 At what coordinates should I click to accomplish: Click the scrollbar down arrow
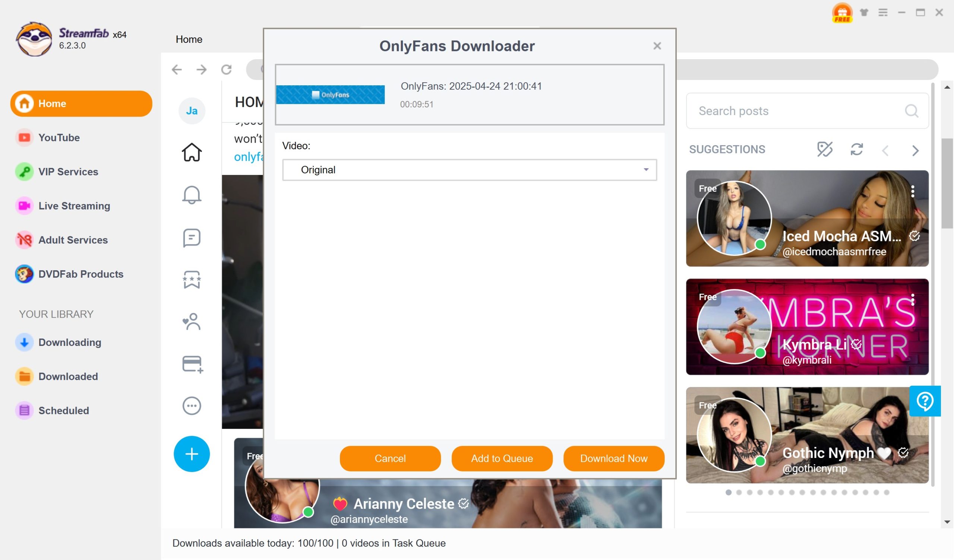947,522
